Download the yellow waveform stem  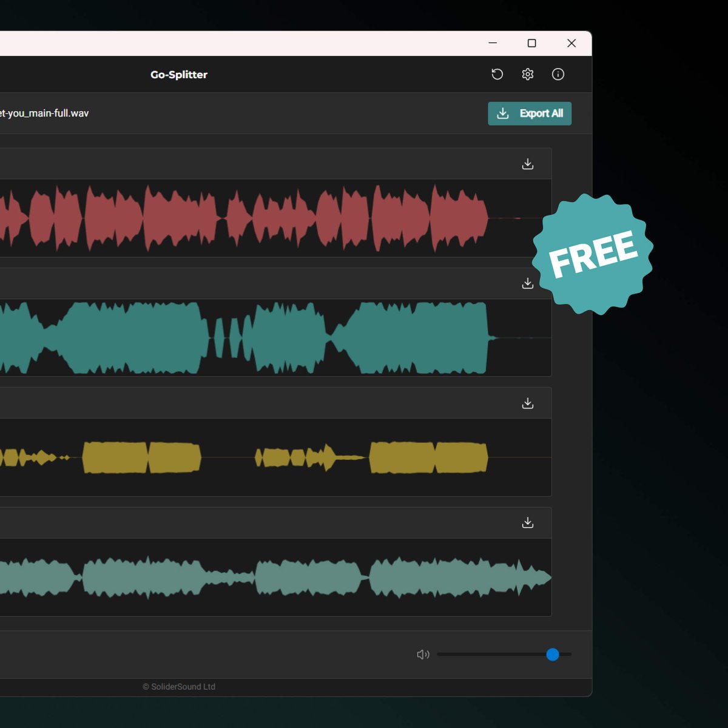click(528, 403)
